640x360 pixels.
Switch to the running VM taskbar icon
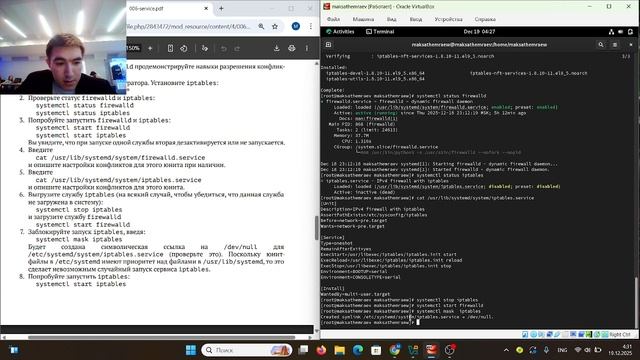(431, 350)
